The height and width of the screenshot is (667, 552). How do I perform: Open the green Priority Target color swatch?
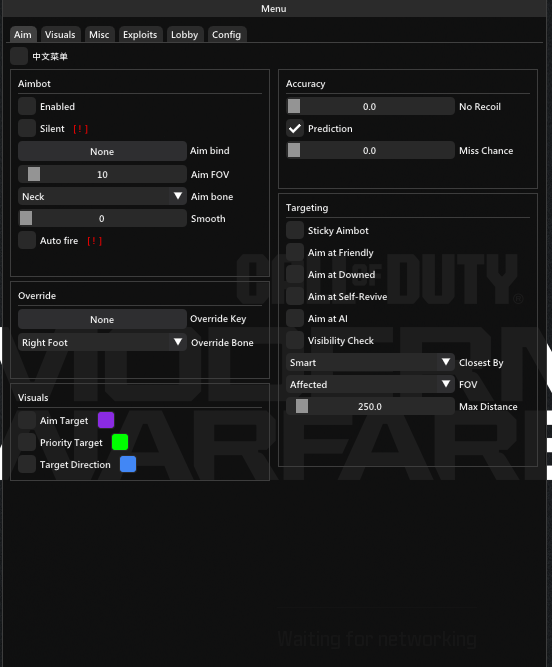point(120,442)
